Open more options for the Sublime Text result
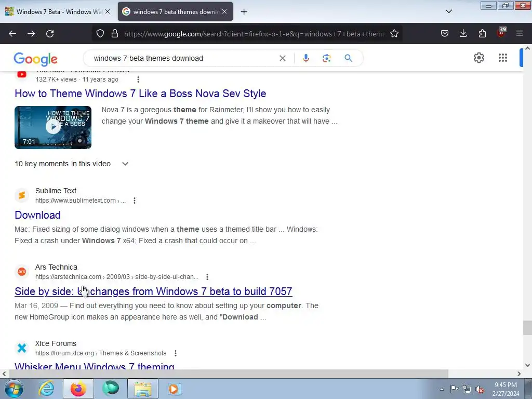 [135, 201]
